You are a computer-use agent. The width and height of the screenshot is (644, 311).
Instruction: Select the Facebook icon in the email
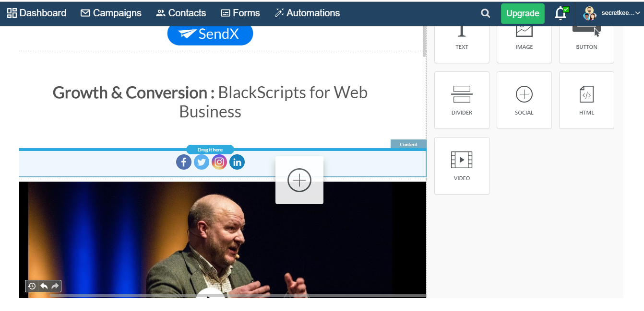click(184, 162)
